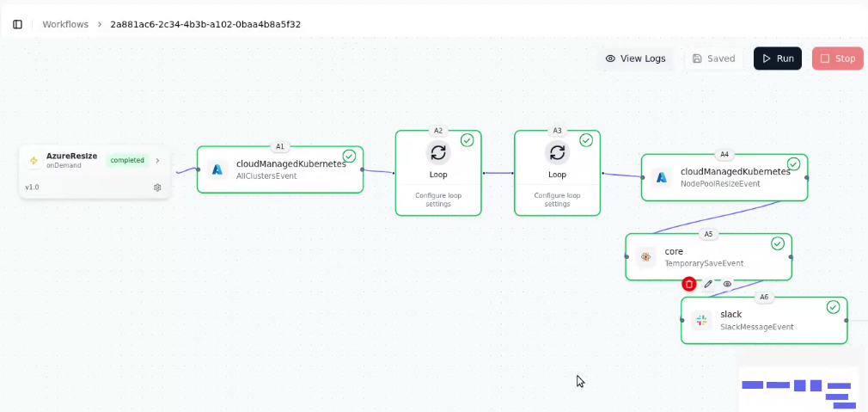Click the loop icon on node A3
The height and width of the screenshot is (412, 868).
(x=557, y=152)
